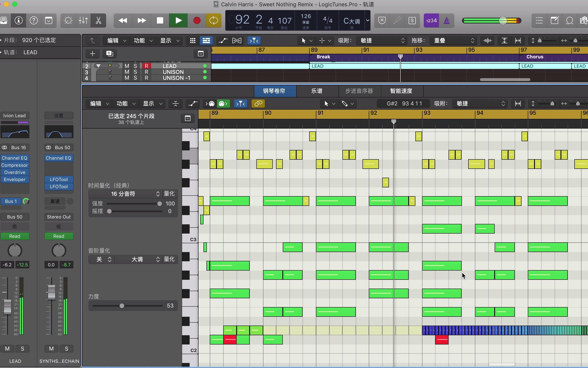Toggle piano roll collapse mode icon
Viewport: 588px width, 368px height.
[176, 103]
